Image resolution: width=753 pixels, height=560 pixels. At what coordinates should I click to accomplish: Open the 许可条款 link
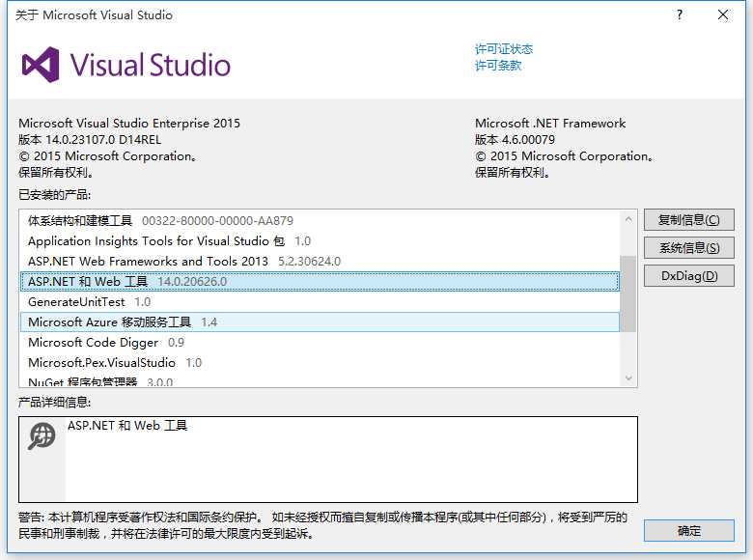point(498,66)
